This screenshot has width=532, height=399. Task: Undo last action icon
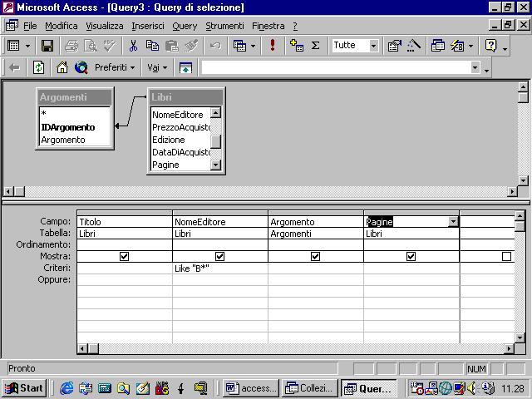pos(215,46)
